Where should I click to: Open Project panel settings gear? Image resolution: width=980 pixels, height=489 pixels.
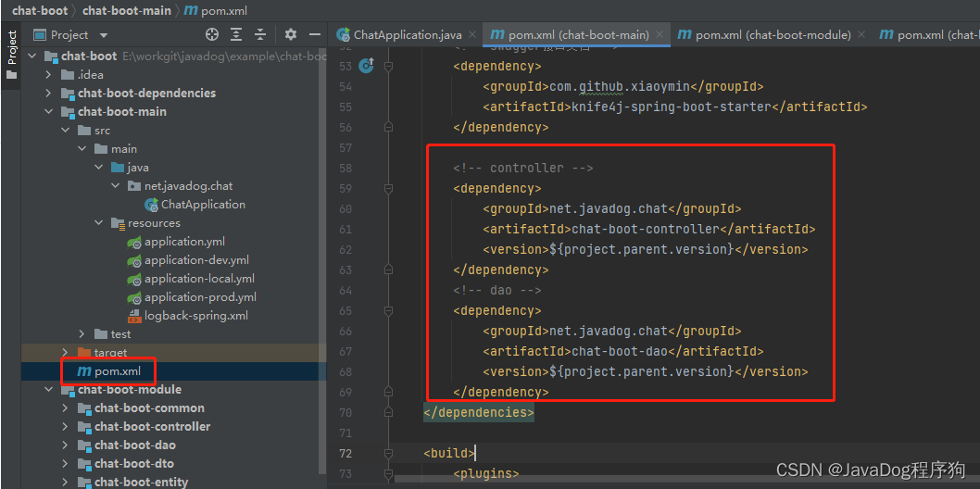[x=291, y=34]
